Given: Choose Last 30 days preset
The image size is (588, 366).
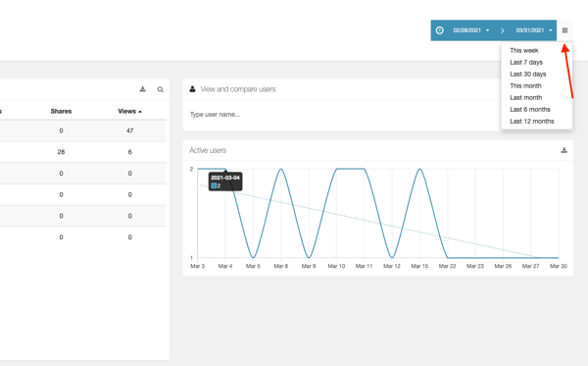Looking at the screenshot, I should (x=528, y=74).
